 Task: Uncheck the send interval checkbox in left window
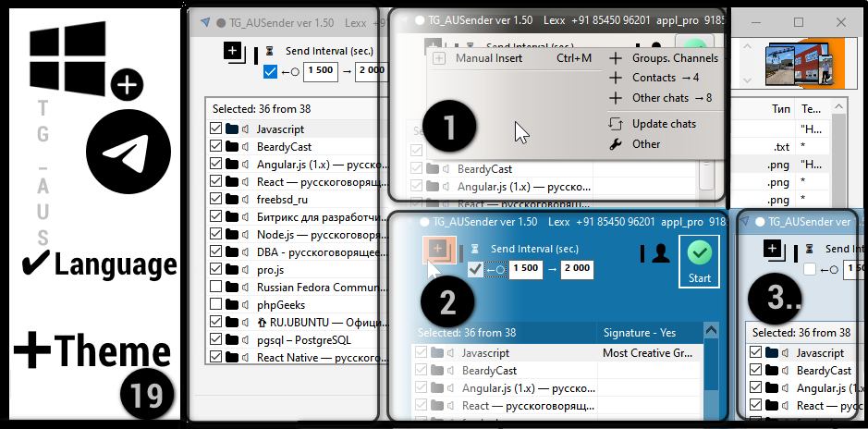point(270,71)
